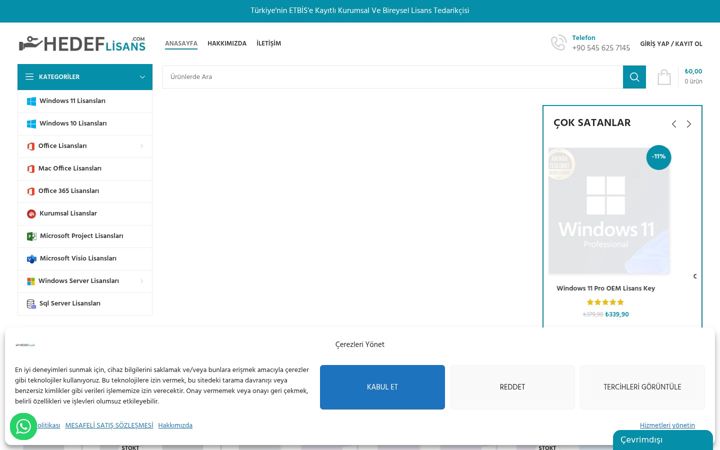
Task: Click the Microsoft Visio icon
Action: pos(31,259)
